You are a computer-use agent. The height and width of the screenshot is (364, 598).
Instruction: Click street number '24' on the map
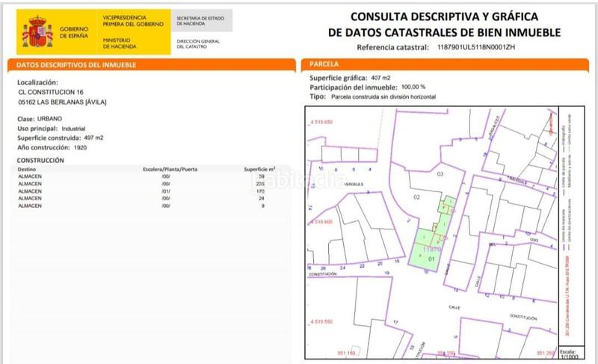[342, 268]
